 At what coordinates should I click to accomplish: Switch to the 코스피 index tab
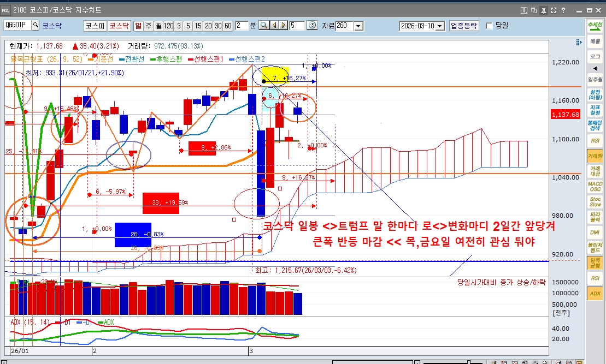95,26
